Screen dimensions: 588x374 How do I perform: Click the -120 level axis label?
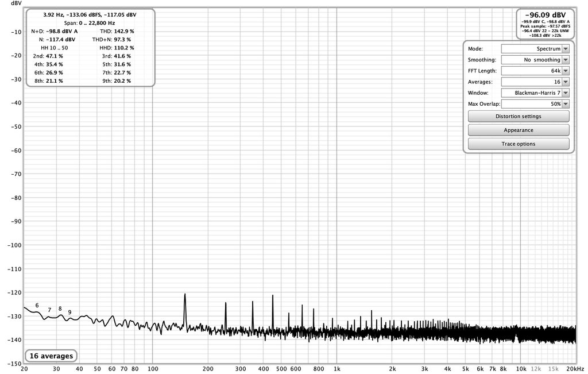(14, 292)
